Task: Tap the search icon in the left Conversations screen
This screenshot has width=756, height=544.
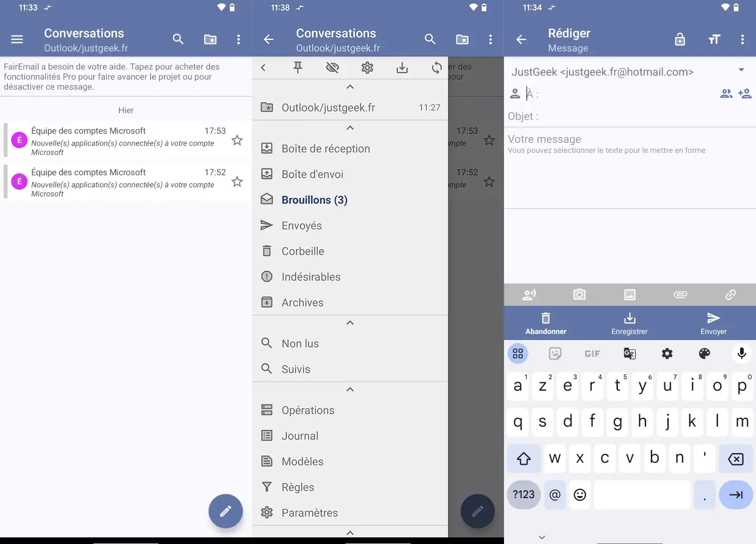Action: [x=178, y=39]
